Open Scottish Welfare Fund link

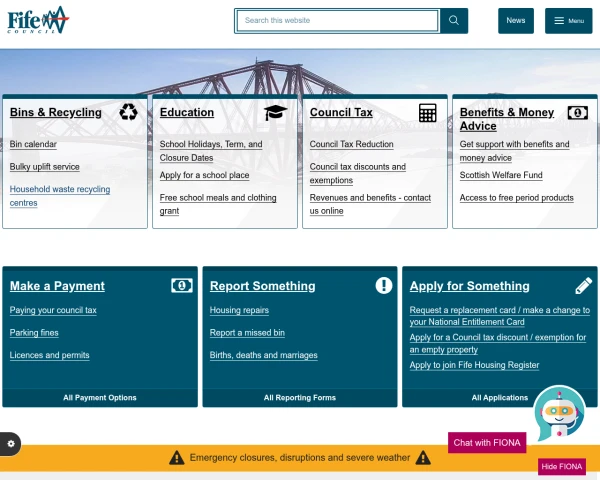[x=501, y=175]
